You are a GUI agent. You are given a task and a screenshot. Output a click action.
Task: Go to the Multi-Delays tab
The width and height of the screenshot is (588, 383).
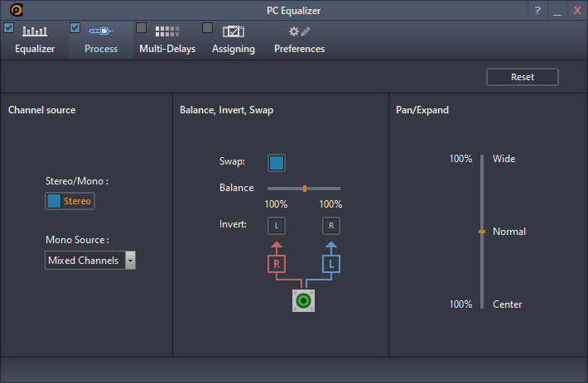point(167,40)
